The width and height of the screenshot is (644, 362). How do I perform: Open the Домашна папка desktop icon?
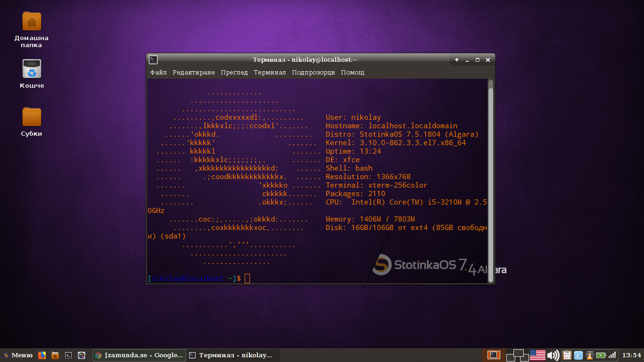(32, 29)
